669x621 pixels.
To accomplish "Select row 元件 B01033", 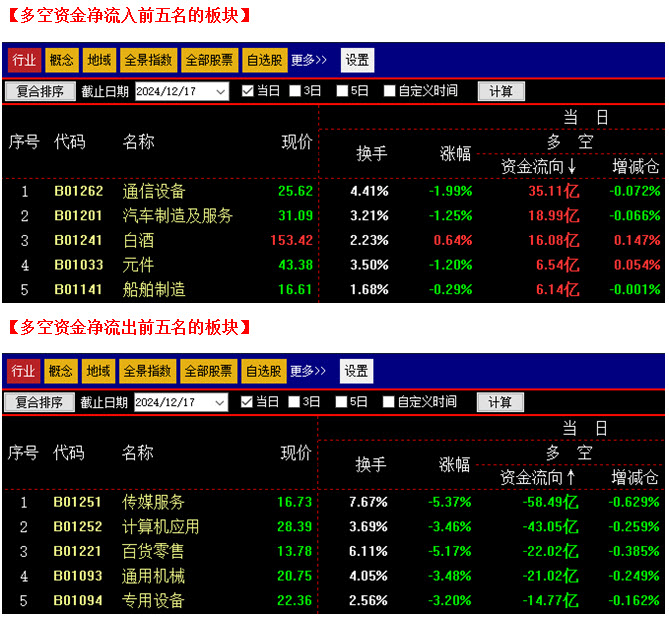I will click(x=334, y=265).
